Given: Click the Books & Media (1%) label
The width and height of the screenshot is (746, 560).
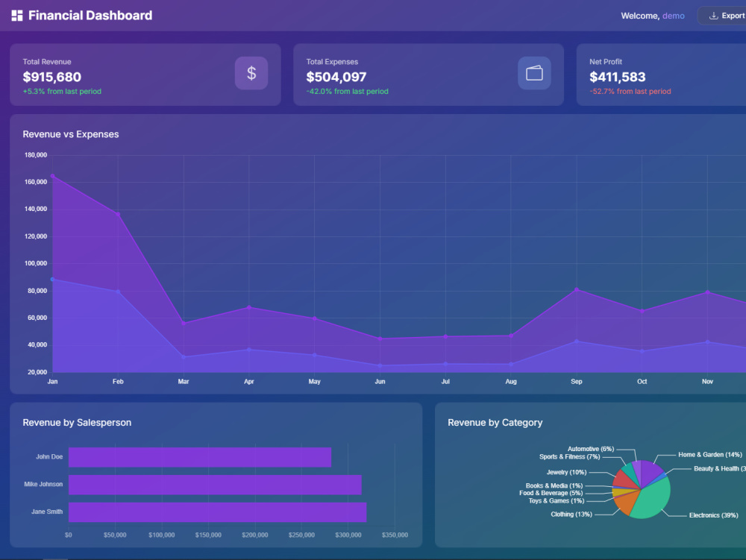Looking at the screenshot, I should pos(554,486).
